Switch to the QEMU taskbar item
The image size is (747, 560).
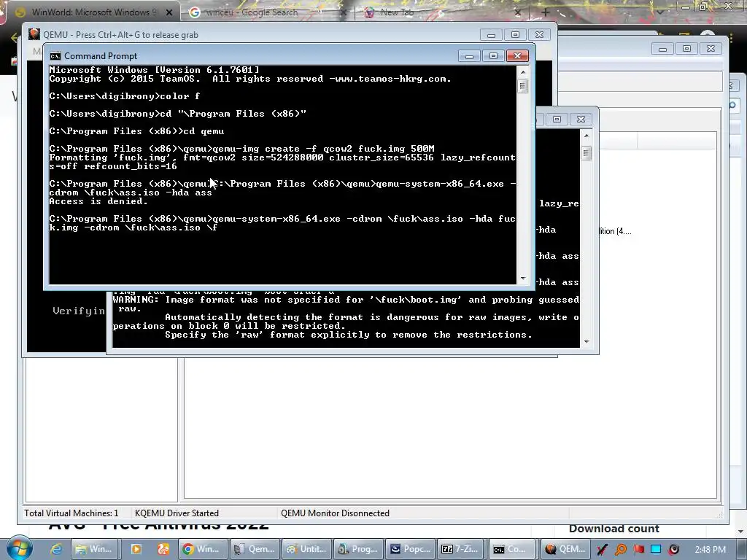click(x=565, y=549)
